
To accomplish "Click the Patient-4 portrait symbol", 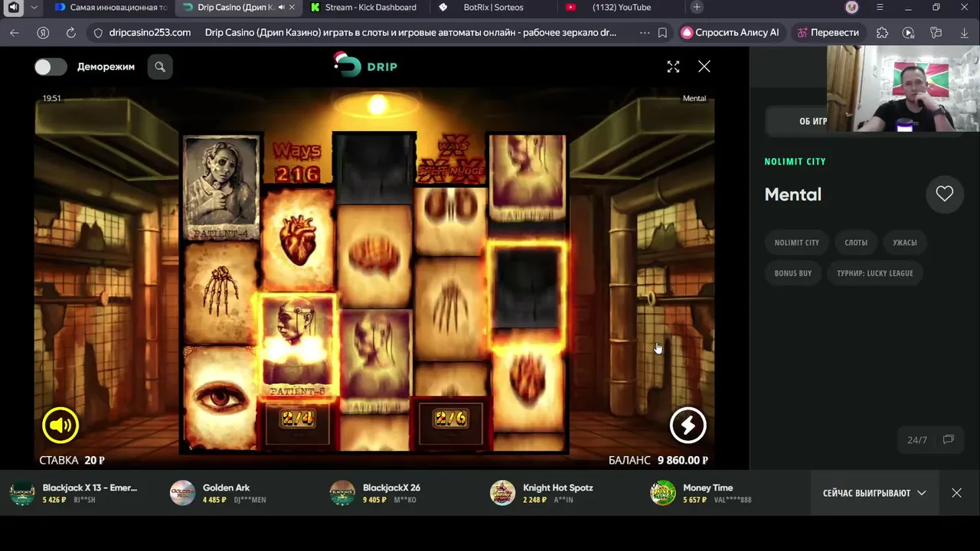I will tap(221, 188).
